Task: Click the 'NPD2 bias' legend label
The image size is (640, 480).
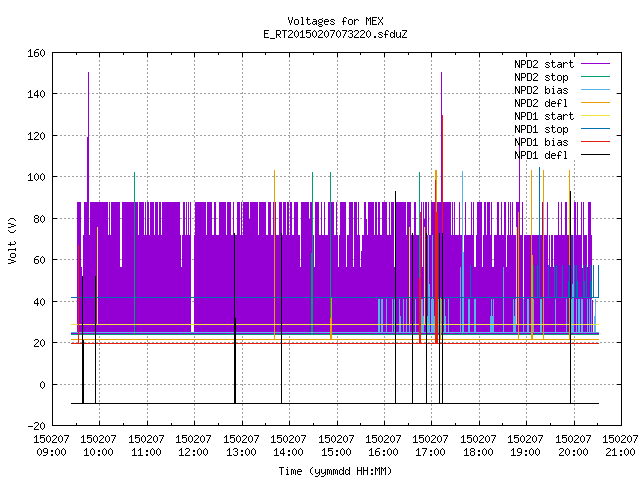Action: [541, 90]
